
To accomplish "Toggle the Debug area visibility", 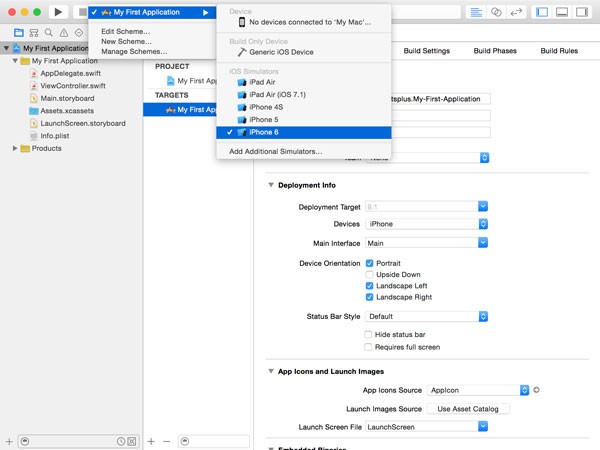I will pos(562,12).
